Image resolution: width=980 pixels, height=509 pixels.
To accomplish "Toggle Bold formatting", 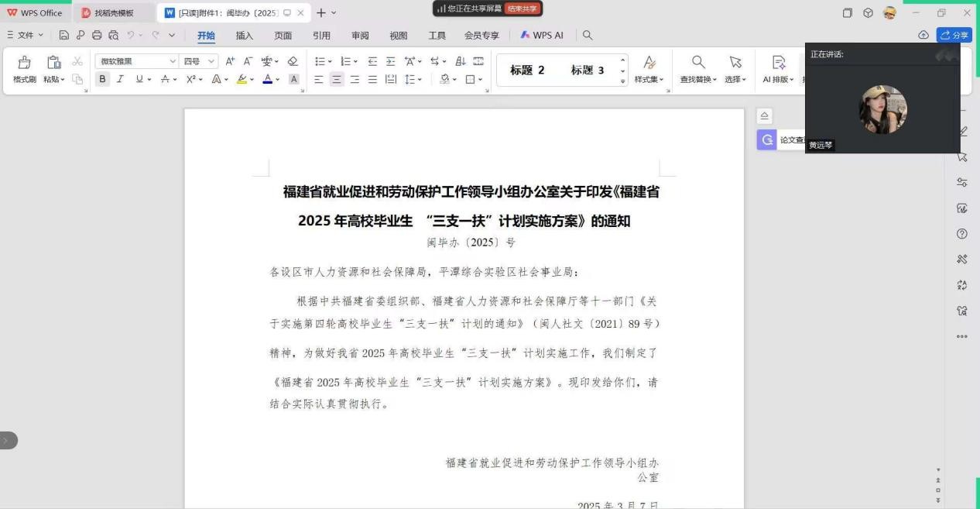I will [x=102, y=79].
